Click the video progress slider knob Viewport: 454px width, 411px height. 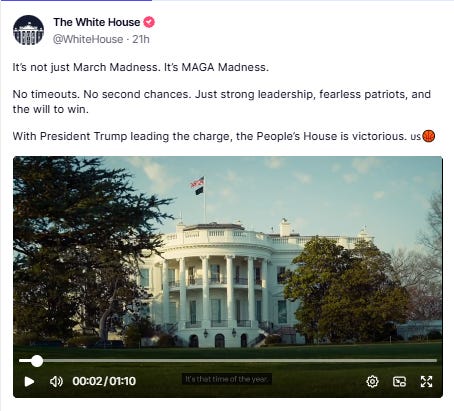[x=37, y=361]
